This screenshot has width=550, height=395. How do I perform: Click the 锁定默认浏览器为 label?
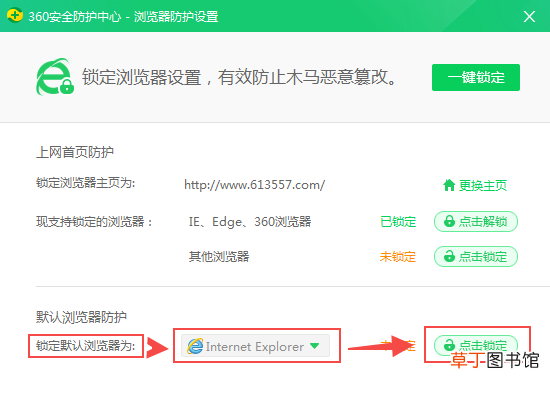[86, 346]
